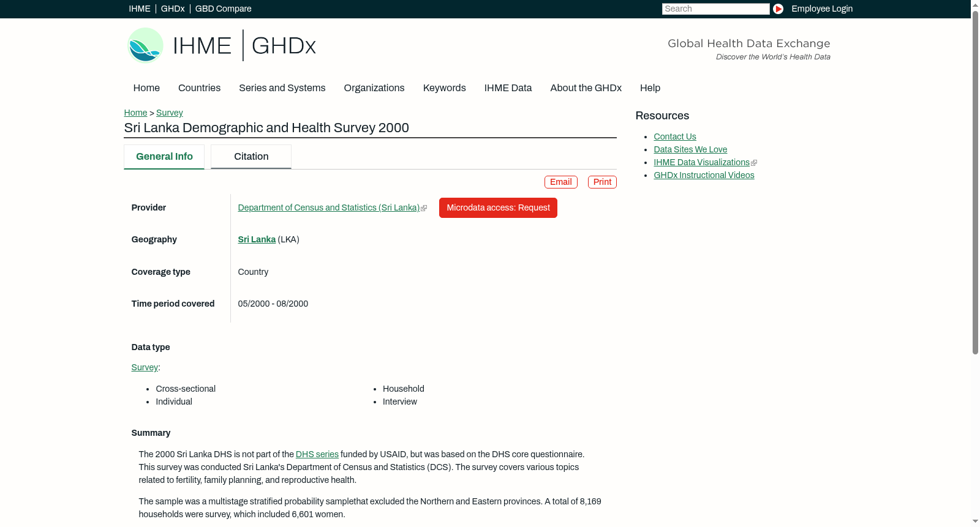
Task: Open the Sri Lanka geography link
Action: (257, 240)
